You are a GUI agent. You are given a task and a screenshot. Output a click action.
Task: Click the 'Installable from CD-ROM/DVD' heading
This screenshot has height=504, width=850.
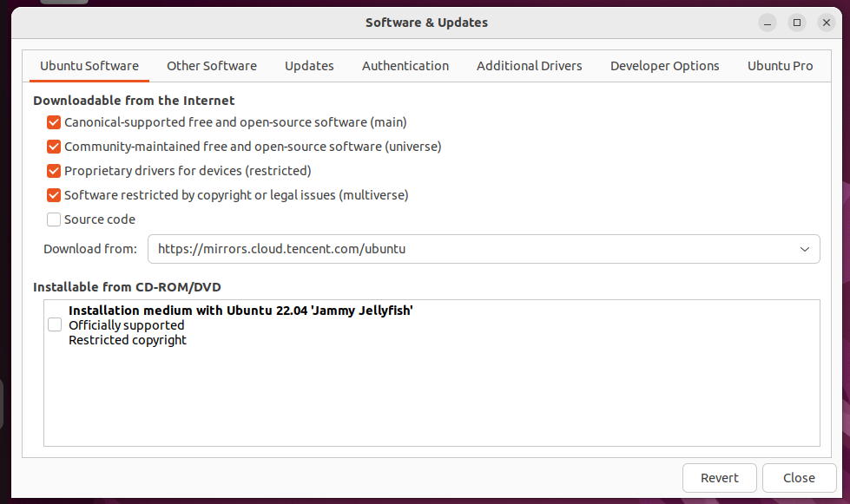tap(127, 287)
